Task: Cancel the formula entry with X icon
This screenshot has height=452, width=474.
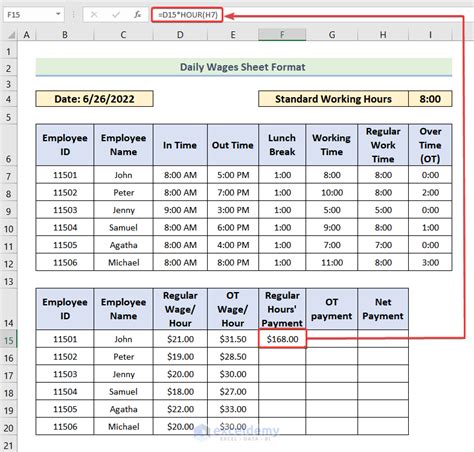Action: [x=94, y=15]
